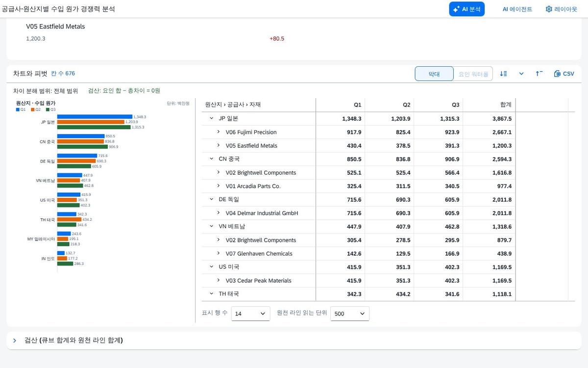Click the +80.5 variance value
Image resolution: width=588 pixels, height=368 pixels.
click(x=277, y=39)
